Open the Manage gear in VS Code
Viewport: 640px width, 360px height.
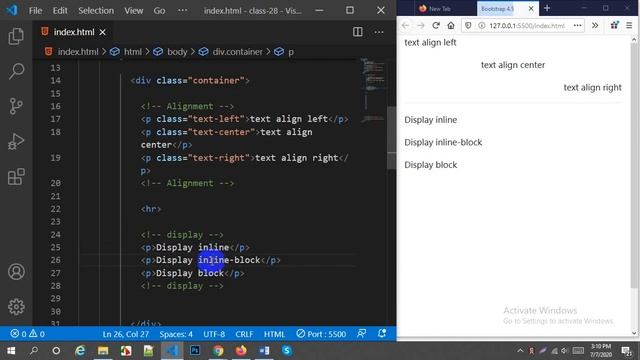coord(16,307)
